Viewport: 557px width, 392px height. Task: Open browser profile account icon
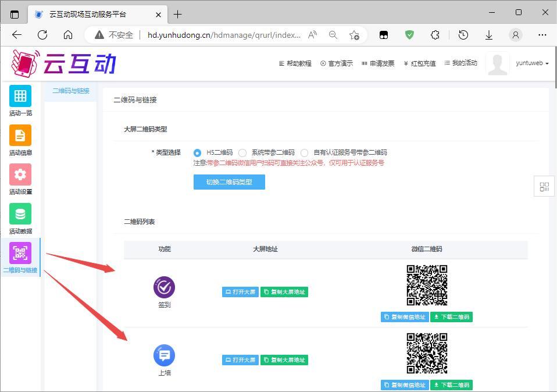(516, 35)
